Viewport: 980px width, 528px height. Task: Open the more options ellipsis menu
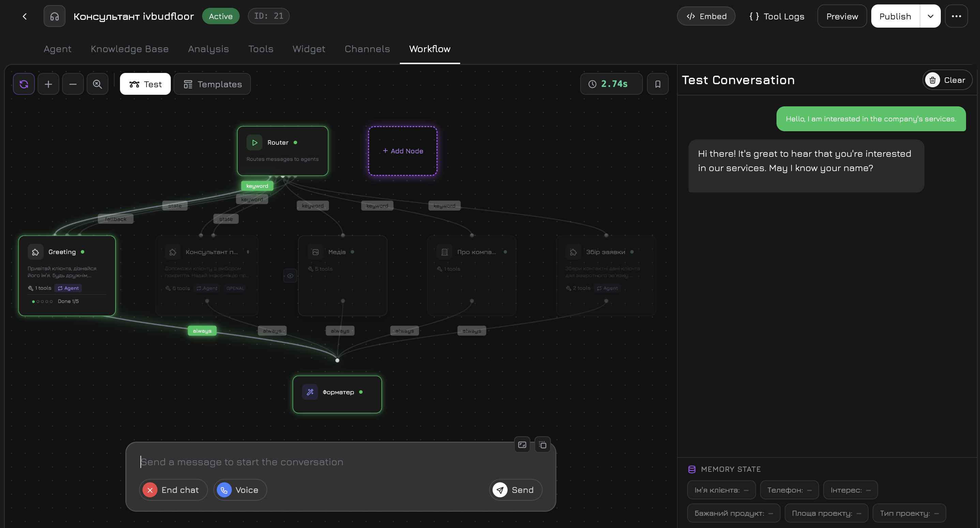tap(956, 16)
